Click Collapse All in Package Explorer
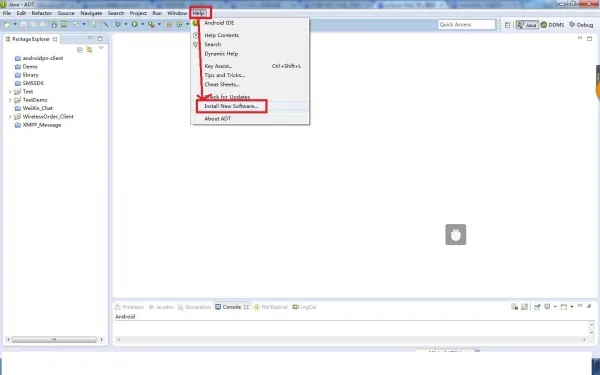Viewport: 600px width, 375px height. [x=80, y=50]
